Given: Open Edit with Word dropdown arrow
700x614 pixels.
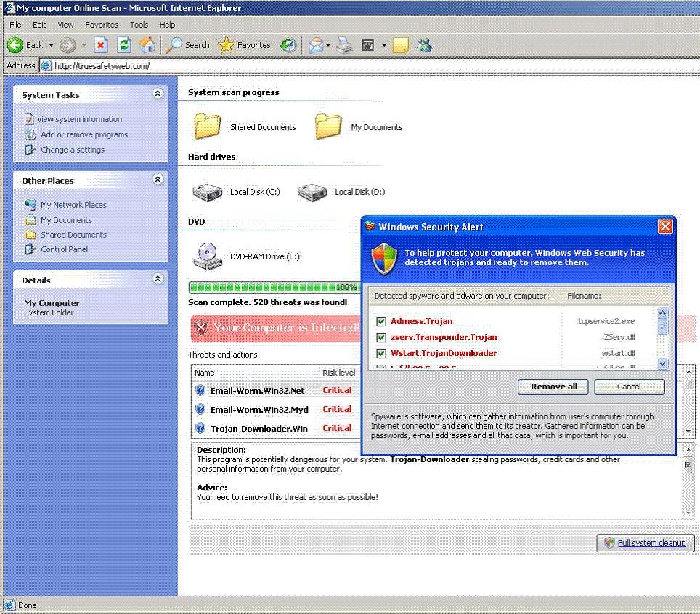Looking at the screenshot, I should tap(384, 45).
